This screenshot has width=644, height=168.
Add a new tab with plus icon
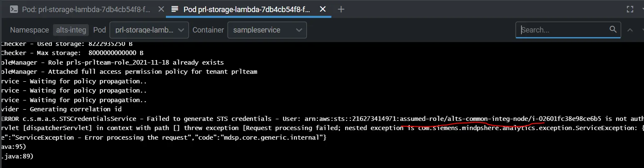(x=341, y=9)
